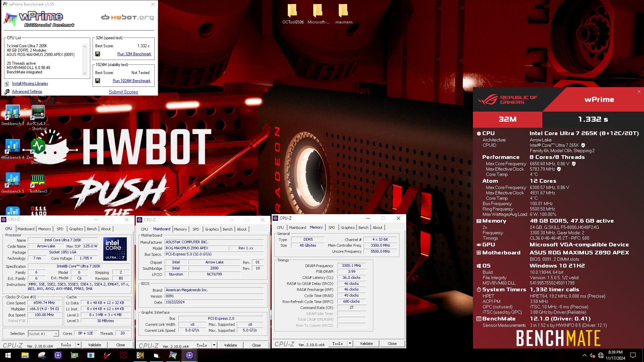The height and width of the screenshot is (362, 644).
Task: Open the red checkmark taskbar icon
Action: (x=107, y=355)
